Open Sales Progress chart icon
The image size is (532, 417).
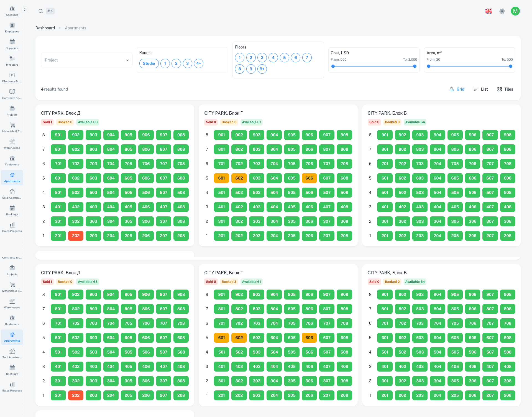(12, 225)
